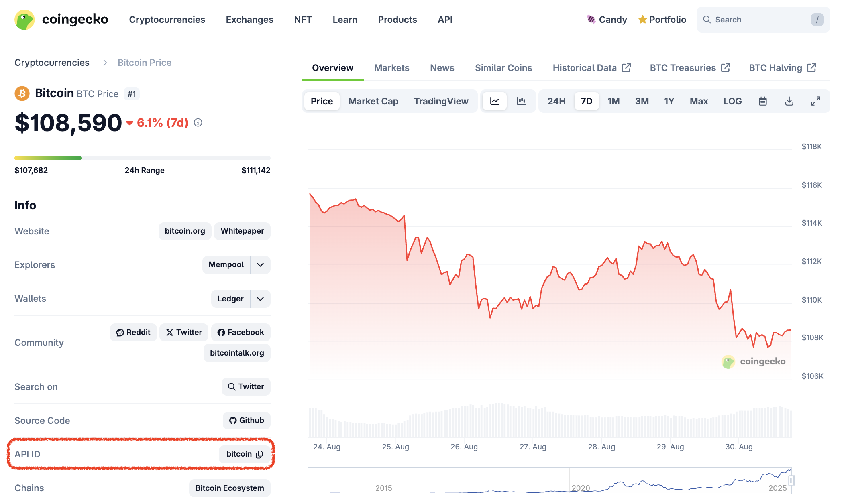Switch chart to Market Cap
This screenshot has height=504, width=852.
pos(373,101)
